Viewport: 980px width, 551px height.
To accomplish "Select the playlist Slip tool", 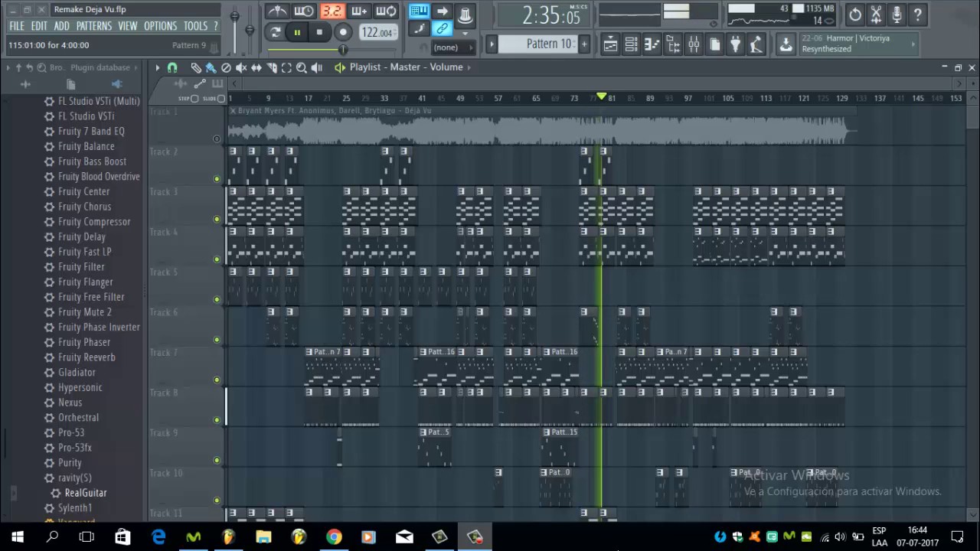I will [256, 67].
